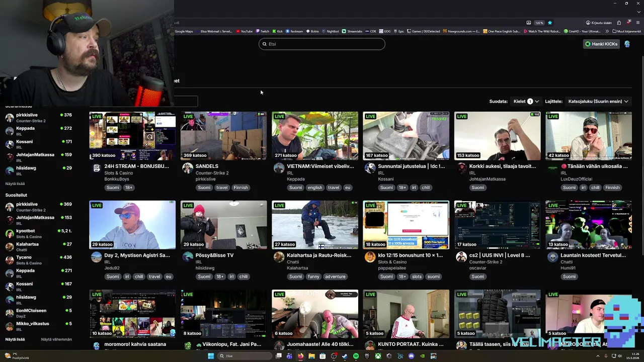The height and width of the screenshot is (362, 644).
Task: Open the Kalahartsa ja Rautu-Reisk thumbnail
Action: [x=315, y=225]
